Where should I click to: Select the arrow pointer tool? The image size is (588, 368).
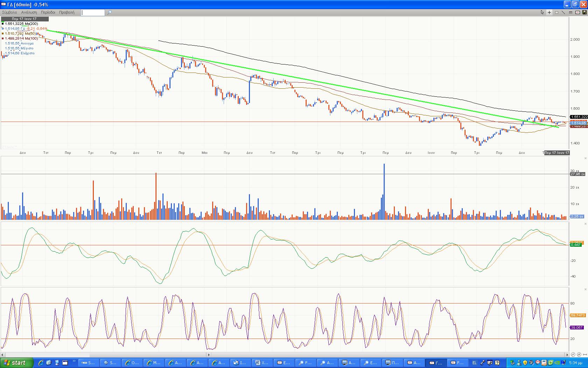tap(542, 12)
